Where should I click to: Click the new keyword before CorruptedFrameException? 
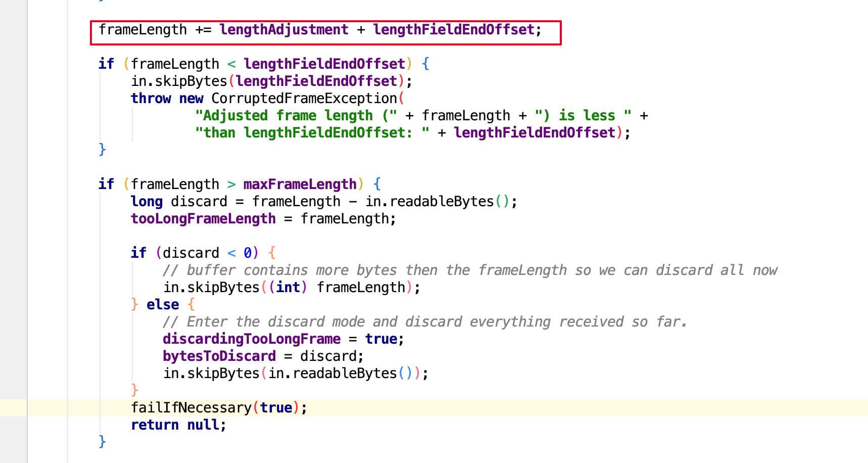pyautogui.click(x=191, y=99)
